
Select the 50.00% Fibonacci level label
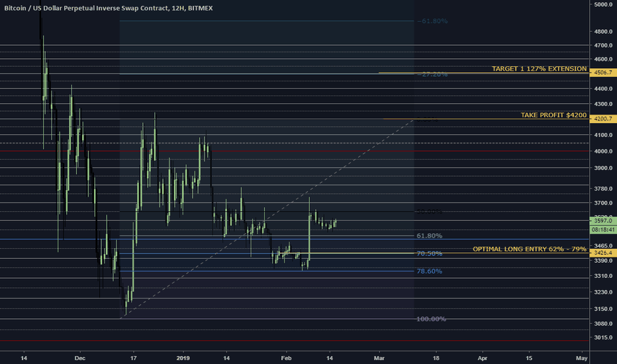[429, 211]
